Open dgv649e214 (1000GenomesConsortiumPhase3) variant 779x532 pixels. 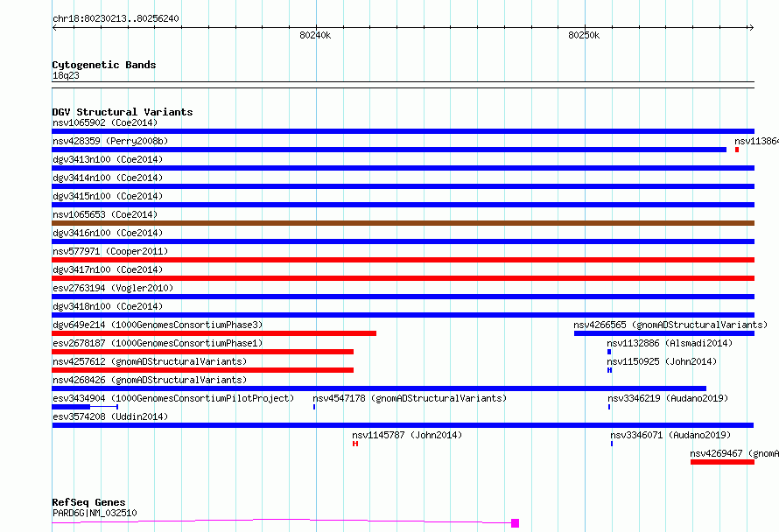pyautogui.click(x=158, y=325)
